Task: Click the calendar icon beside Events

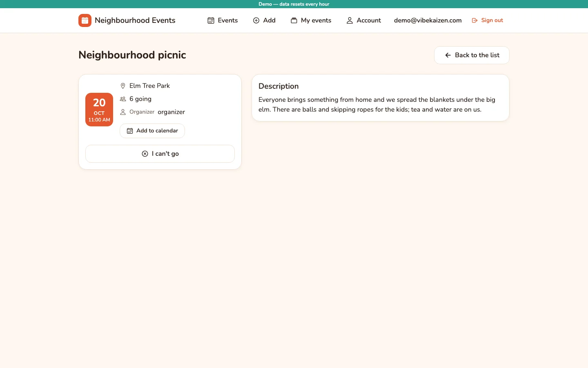Action: [x=211, y=20]
